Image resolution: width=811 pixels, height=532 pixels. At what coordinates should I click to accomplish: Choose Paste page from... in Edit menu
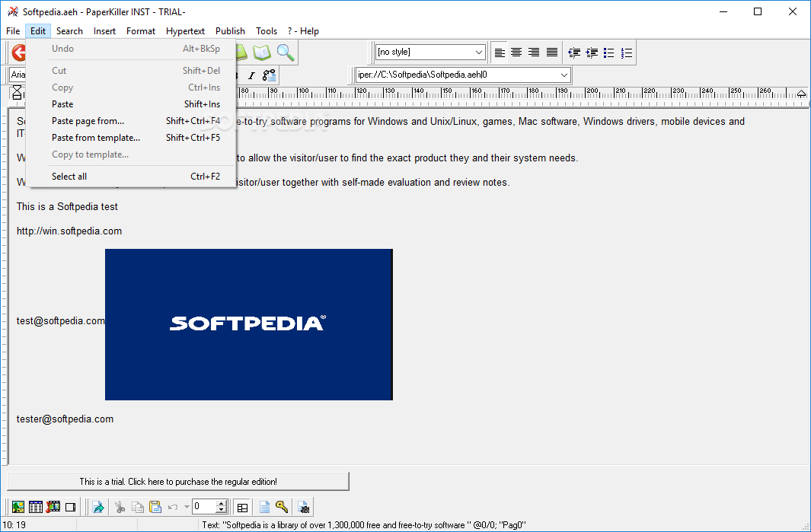pyautogui.click(x=131, y=121)
